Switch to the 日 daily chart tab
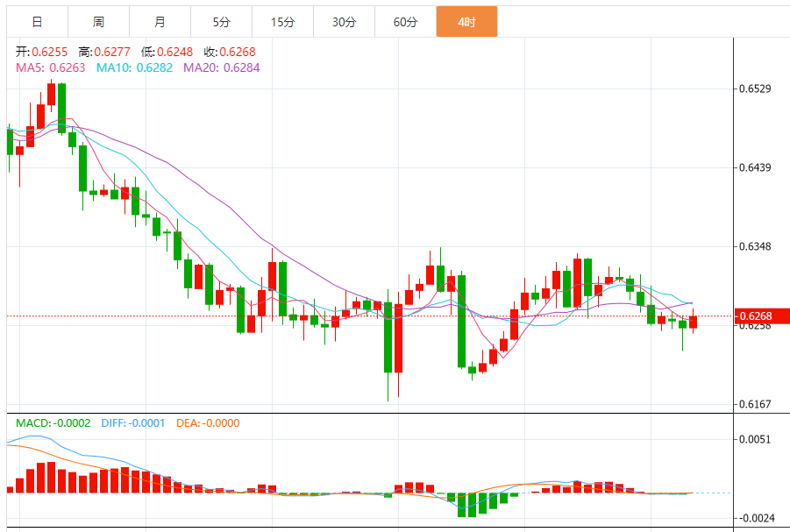 pos(37,22)
